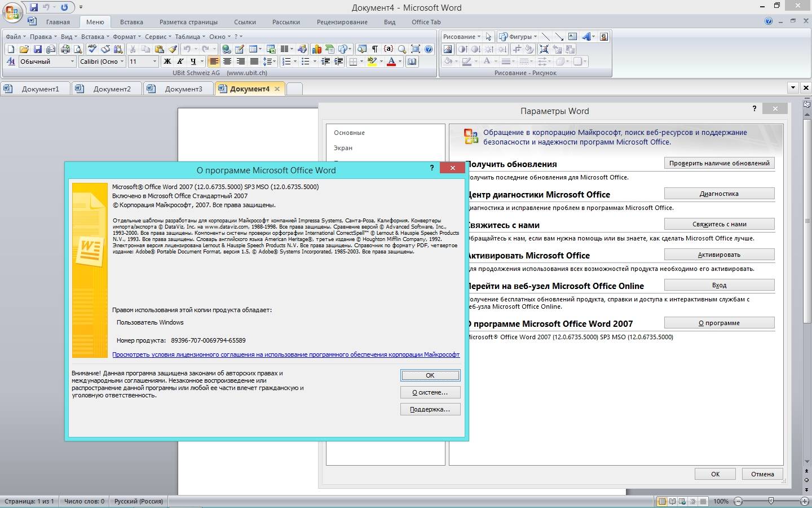Screen dimensions: 812x508
Task: Toggle left text alignment button
Action: [x=214, y=62]
